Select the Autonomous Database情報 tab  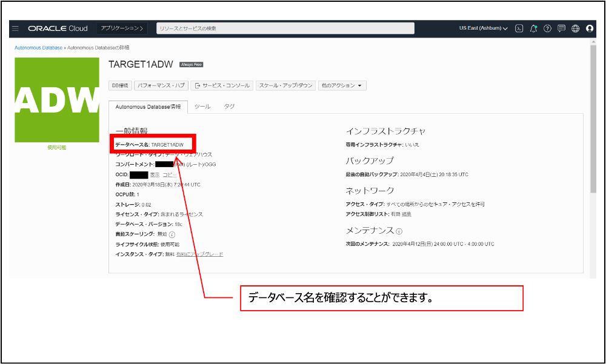148,107
